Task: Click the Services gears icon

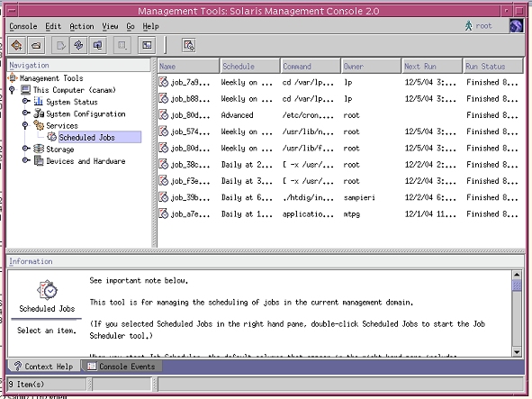Action: pos(39,125)
